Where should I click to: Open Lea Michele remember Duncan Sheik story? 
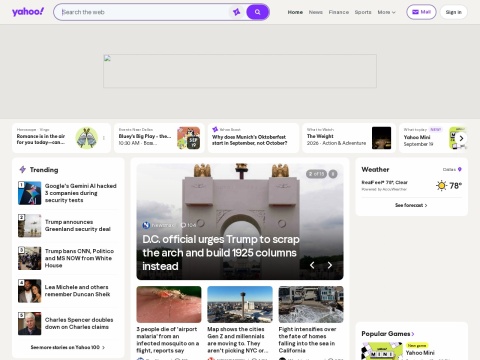[x=77, y=291]
